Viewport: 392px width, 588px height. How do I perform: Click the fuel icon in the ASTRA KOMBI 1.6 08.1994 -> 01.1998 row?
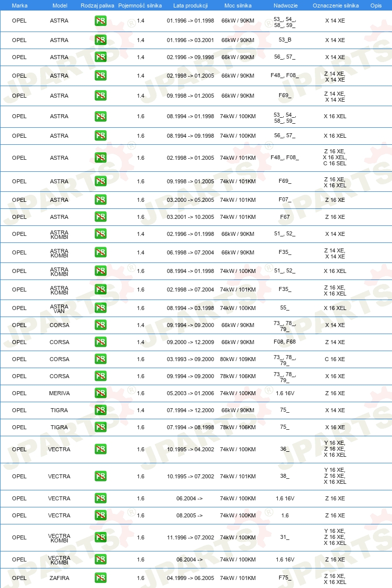[x=100, y=271]
